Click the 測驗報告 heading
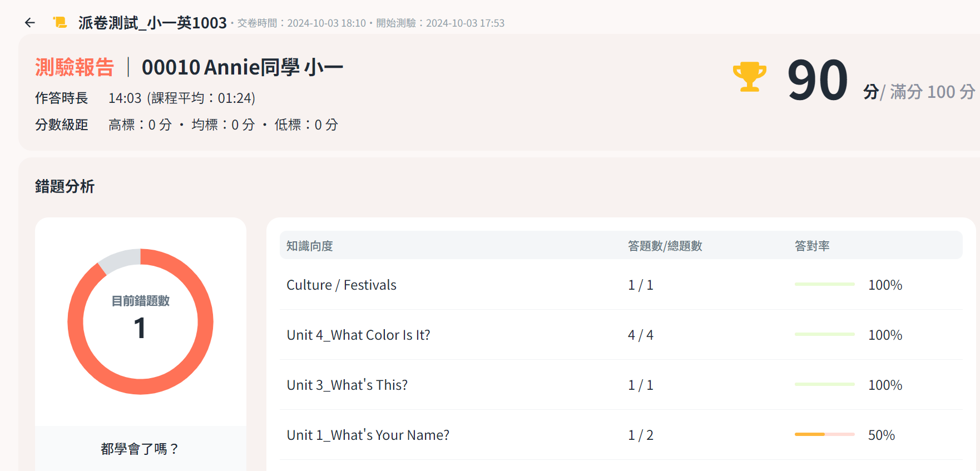980x471 pixels. pyautogui.click(x=75, y=67)
